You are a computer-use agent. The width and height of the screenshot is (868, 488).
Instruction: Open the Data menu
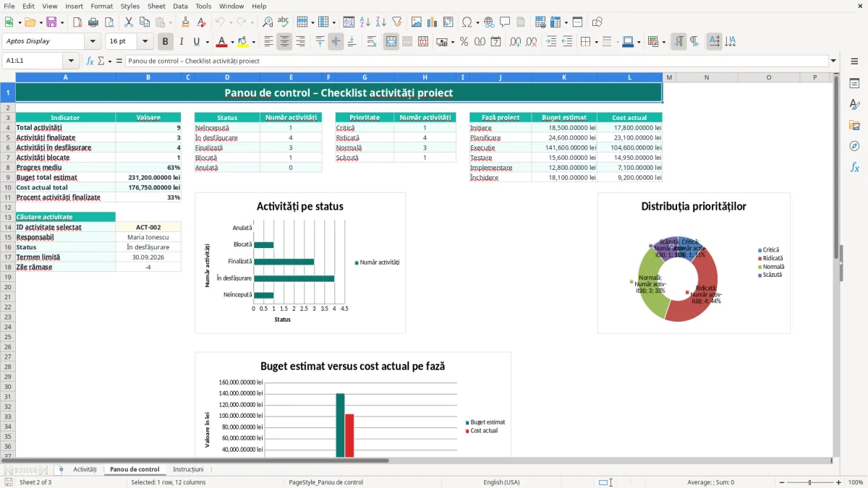pyautogui.click(x=180, y=6)
